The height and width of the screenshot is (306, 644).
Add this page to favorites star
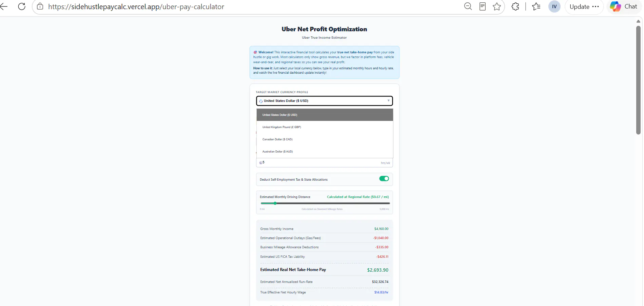coord(497,6)
